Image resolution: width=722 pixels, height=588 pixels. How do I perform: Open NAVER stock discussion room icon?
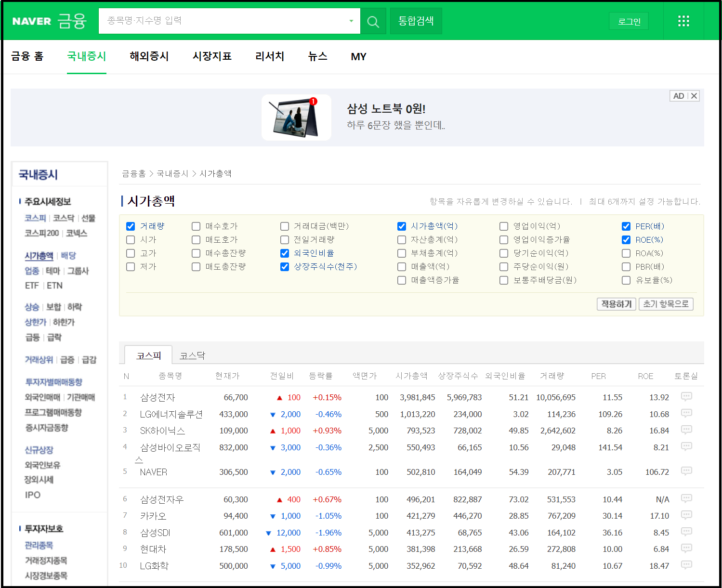click(x=686, y=471)
